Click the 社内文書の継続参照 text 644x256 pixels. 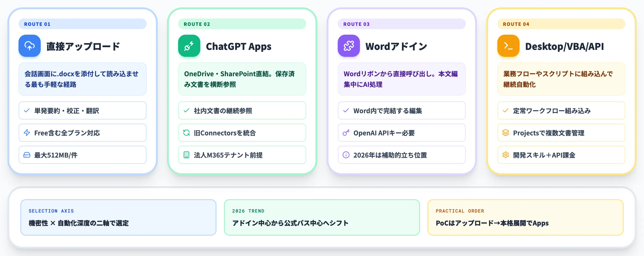coord(223,111)
